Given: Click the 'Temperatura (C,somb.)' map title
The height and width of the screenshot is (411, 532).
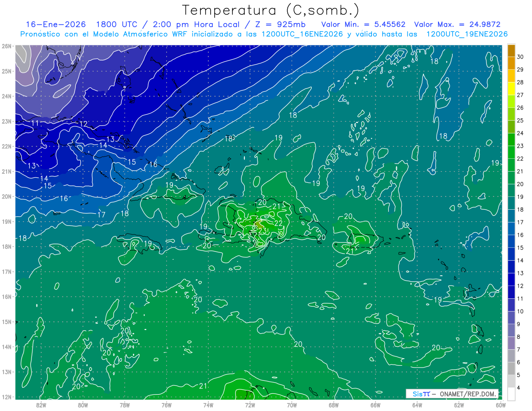Looking at the screenshot, I should pyautogui.click(x=271, y=10).
